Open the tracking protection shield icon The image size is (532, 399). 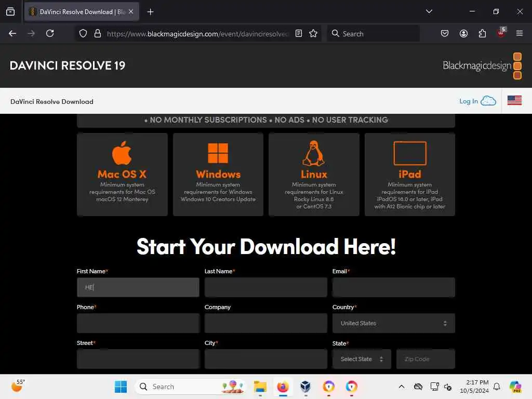point(83,33)
